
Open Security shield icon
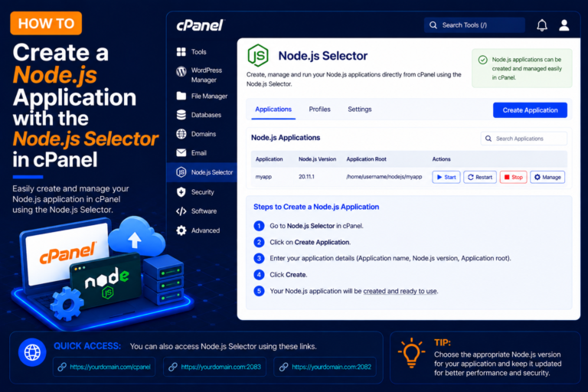[181, 192]
